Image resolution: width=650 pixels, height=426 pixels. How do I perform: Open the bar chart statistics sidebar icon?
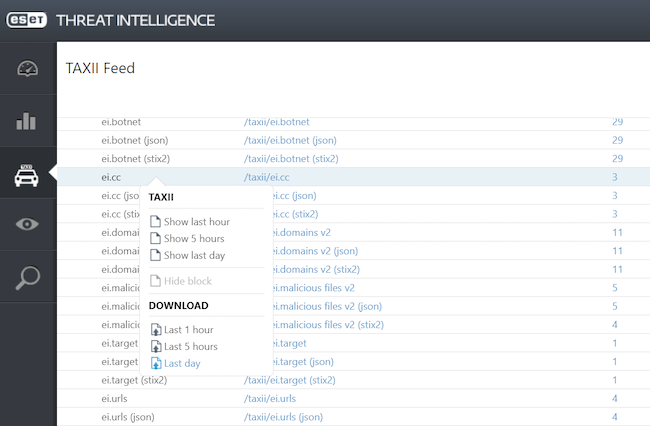27,122
